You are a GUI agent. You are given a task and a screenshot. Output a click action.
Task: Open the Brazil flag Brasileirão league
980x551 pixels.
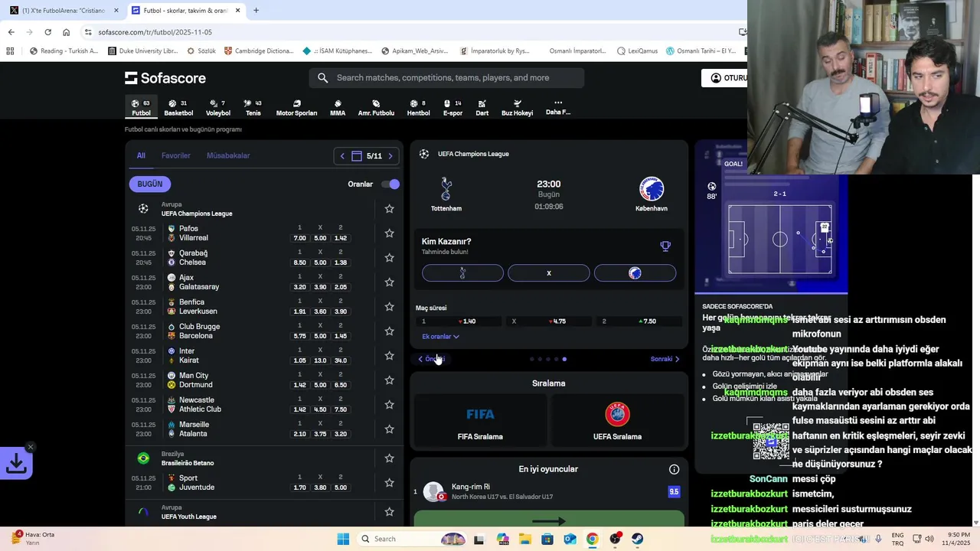click(x=143, y=458)
